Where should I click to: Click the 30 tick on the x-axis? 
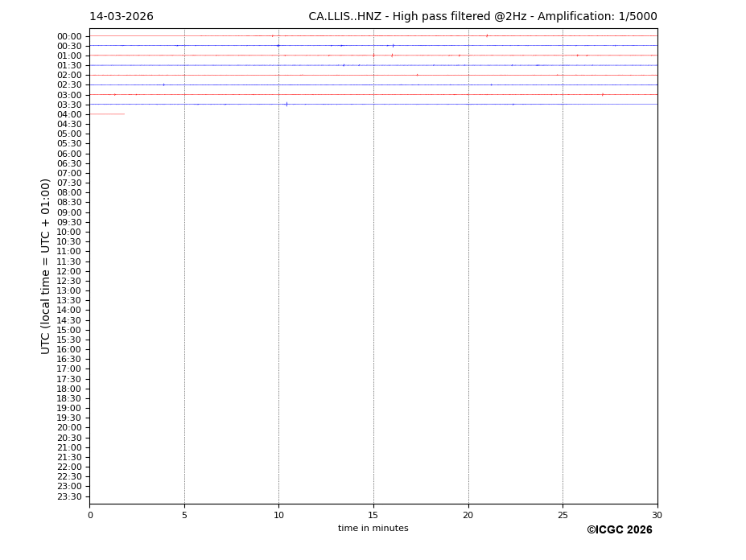coord(657,515)
